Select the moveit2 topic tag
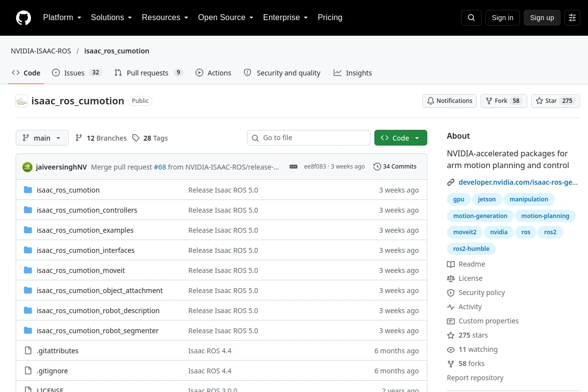588x392 pixels. 465,232
